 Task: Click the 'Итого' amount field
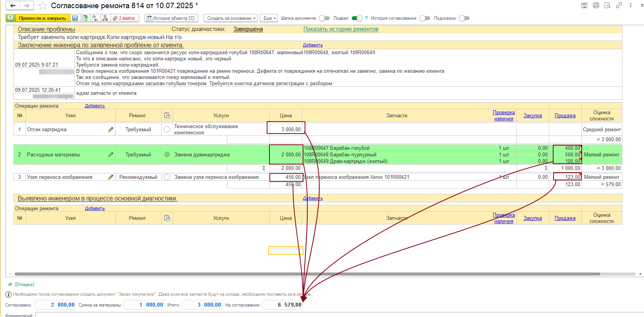tap(202, 305)
